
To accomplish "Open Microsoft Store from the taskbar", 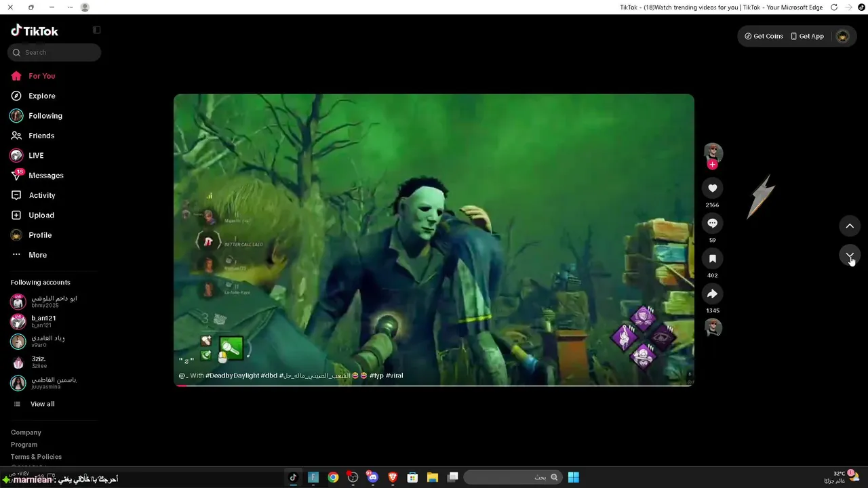I will (x=412, y=477).
